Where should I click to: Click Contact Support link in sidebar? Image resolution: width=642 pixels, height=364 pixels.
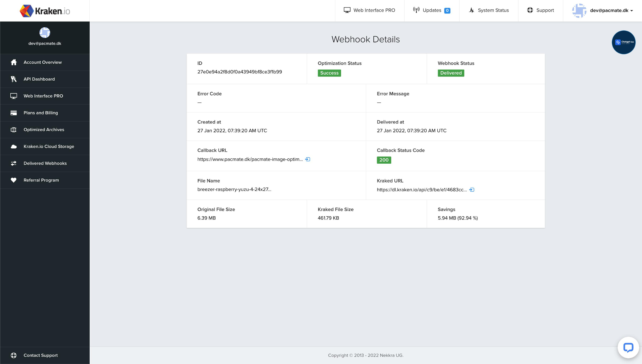[x=45, y=355]
